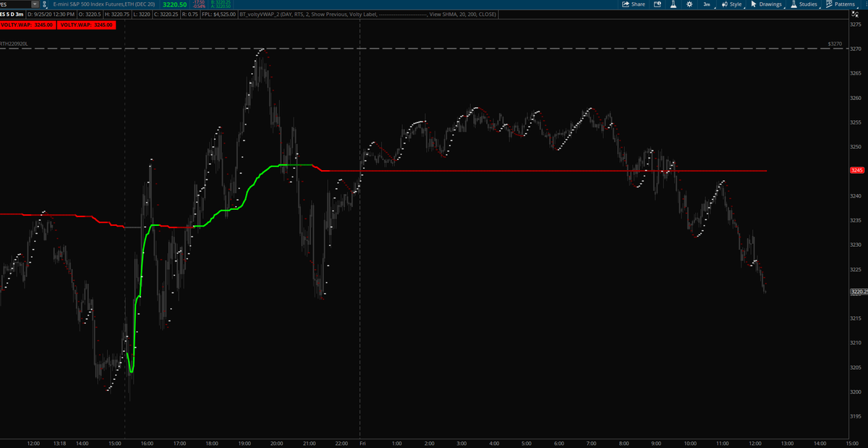Share the chart using Share button
The width and height of the screenshot is (868, 448).
pos(633,4)
